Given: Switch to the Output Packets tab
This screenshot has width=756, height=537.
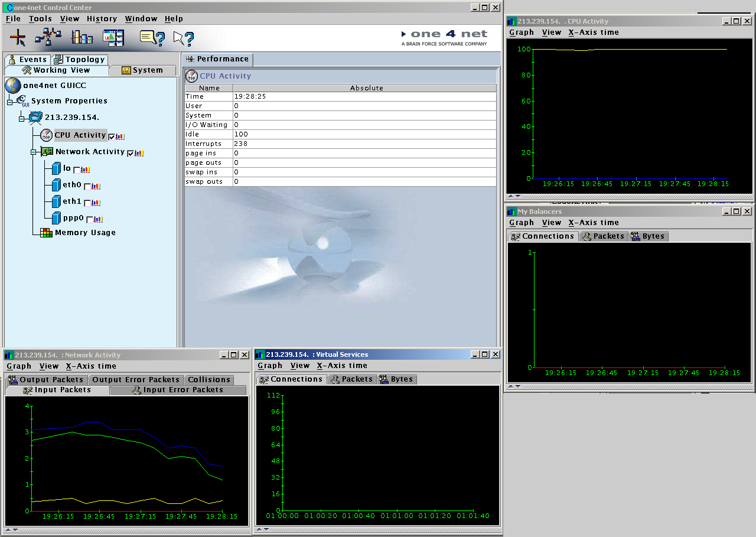Looking at the screenshot, I should [x=46, y=380].
